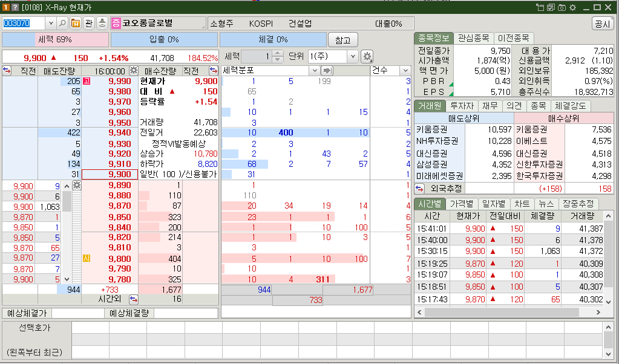
Task: Open the 체결강도 tab
Action: (571, 106)
